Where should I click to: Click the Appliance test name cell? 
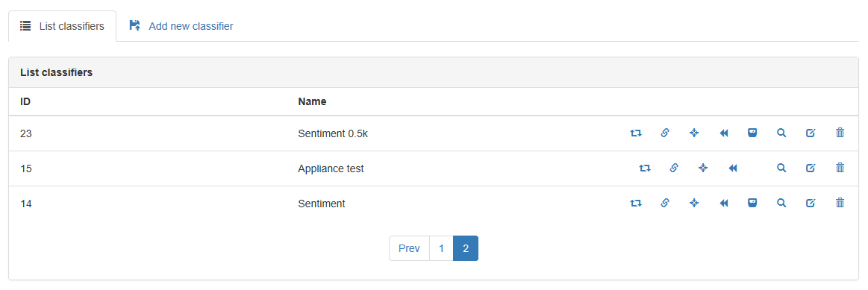[331, 168]
